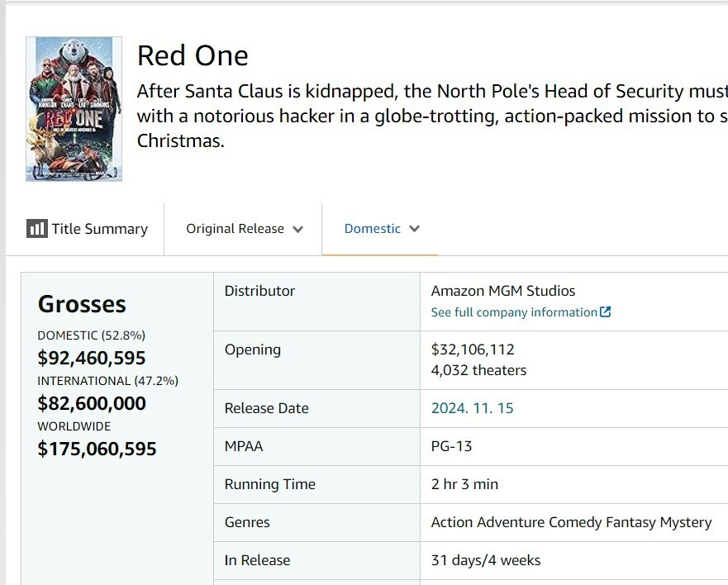
Task: Click the Title Summary bar chart icon
Action: point(36,229)
